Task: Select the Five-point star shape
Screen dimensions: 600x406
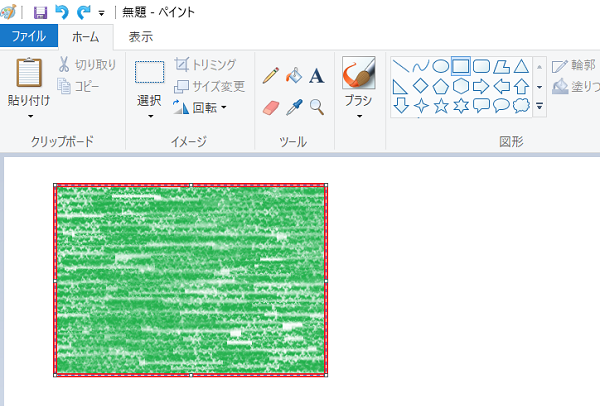Action: tap(441, 105)
